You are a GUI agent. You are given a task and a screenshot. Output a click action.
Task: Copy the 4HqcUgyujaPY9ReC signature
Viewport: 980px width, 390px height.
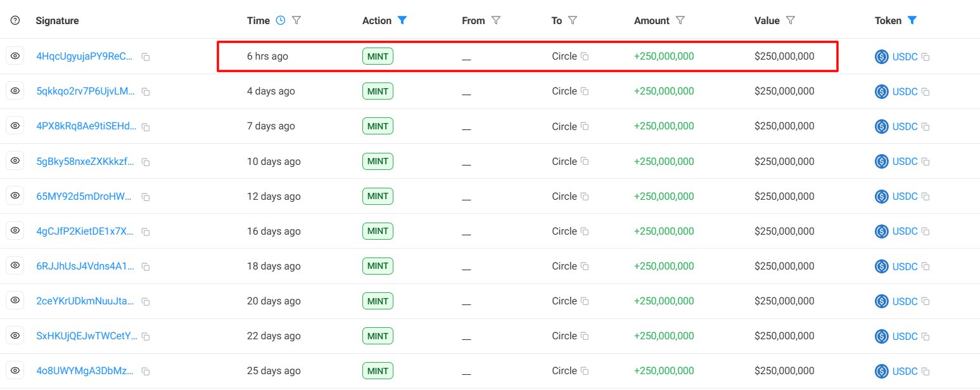(x=146, y=57)
